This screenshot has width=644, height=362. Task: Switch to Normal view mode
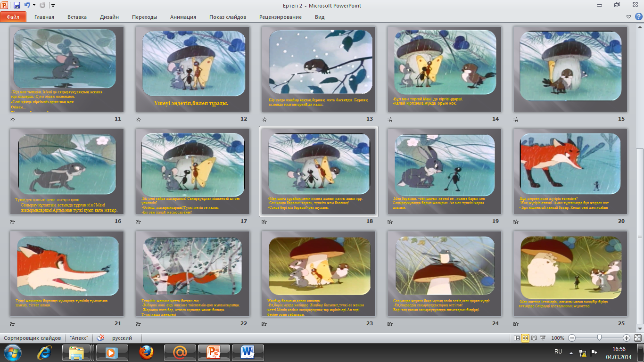pyautogui.click(x=517, y=338)
